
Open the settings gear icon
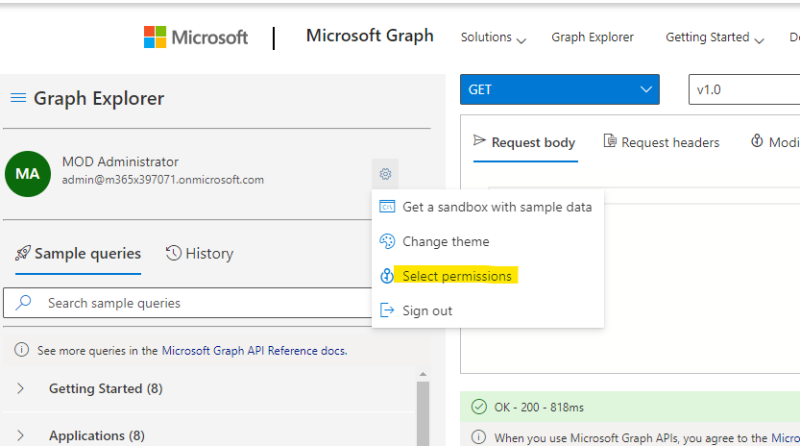[x=385, y=174]
